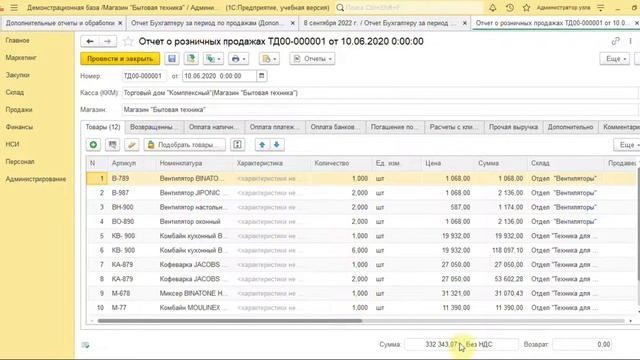Image resolution: width=640 pixels, height=360 pixels.
Task: Switch to Возвращенные tab
Action: pyautogui.click(x=154, y=127)
